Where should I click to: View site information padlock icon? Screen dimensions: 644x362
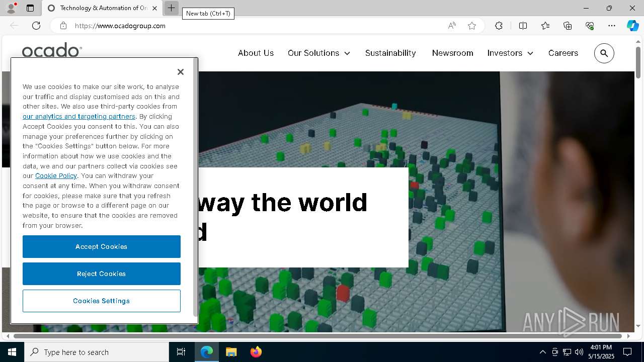(63, 26)
